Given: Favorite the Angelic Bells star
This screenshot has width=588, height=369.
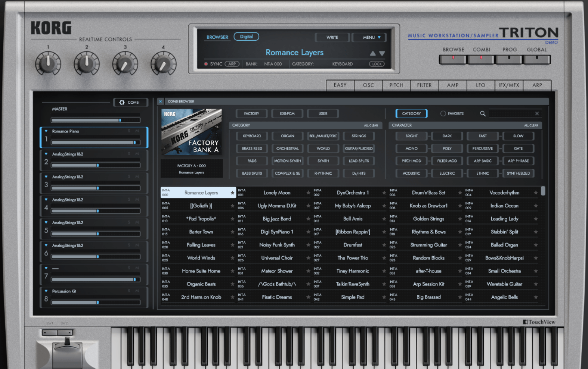Looking at the screenshot, I should coord(536,297).
